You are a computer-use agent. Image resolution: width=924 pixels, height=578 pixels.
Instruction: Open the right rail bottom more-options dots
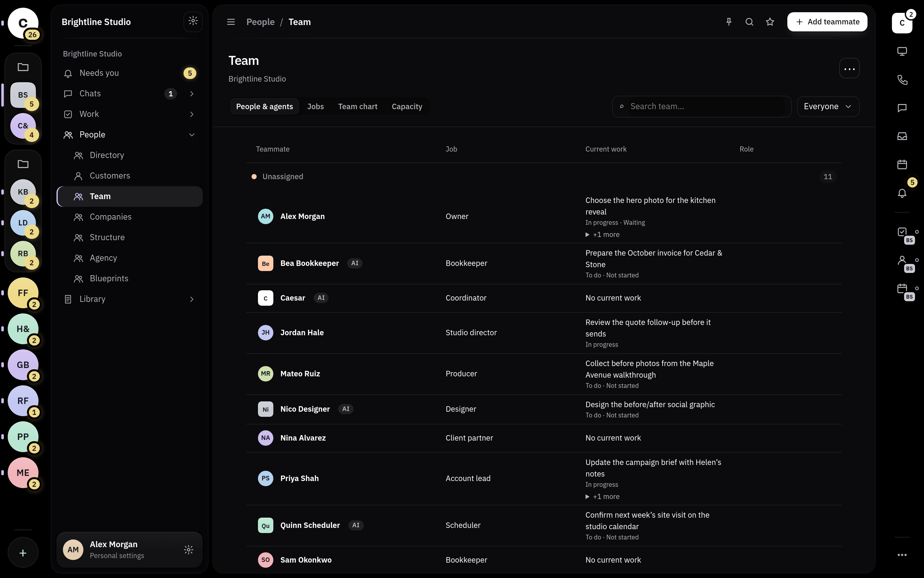click(902, 555)
